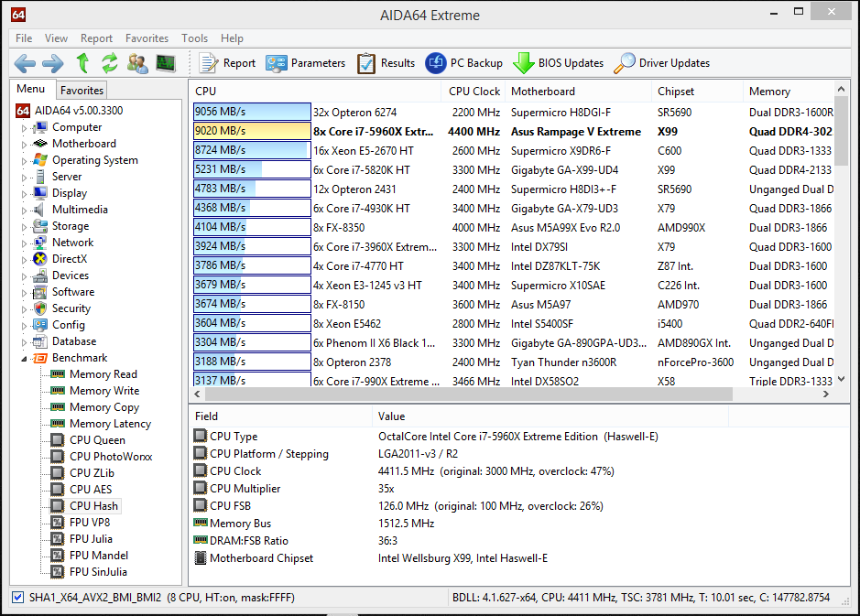Open the monitor graph icon in the toolbar
Screen dimensions: 860x616
tap(166, 63)
